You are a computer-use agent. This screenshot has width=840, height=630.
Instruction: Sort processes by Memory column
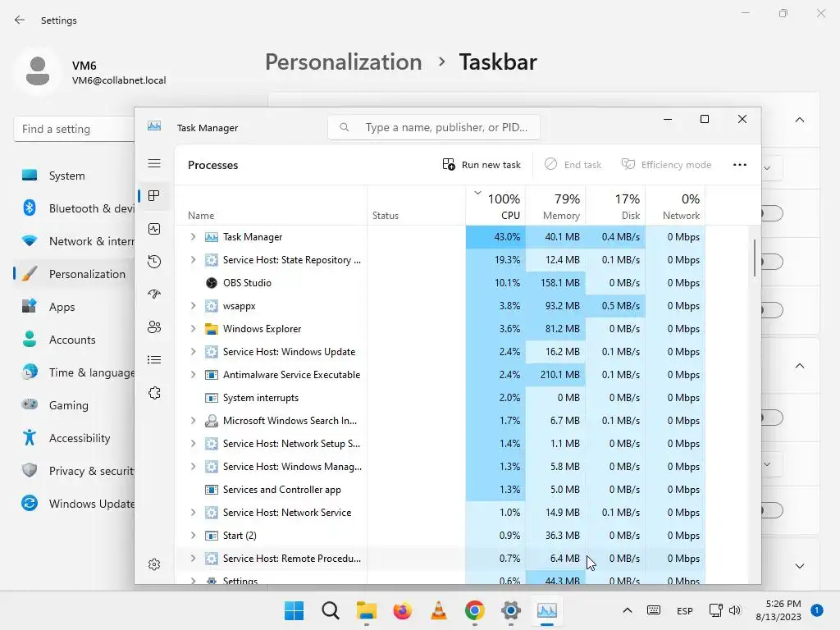click(x=555, y=206)
